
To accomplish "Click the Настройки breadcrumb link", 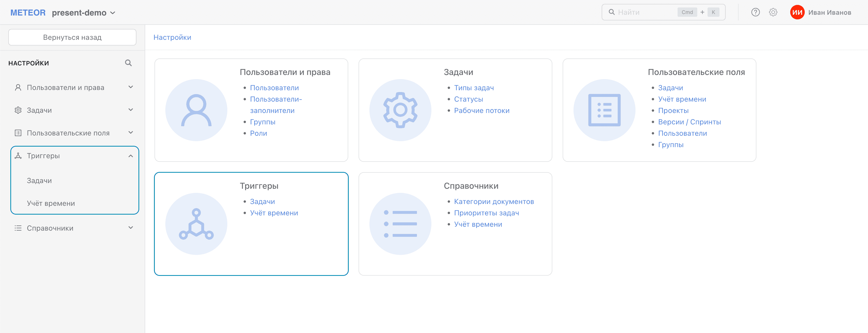I will [x=172, y=37].
